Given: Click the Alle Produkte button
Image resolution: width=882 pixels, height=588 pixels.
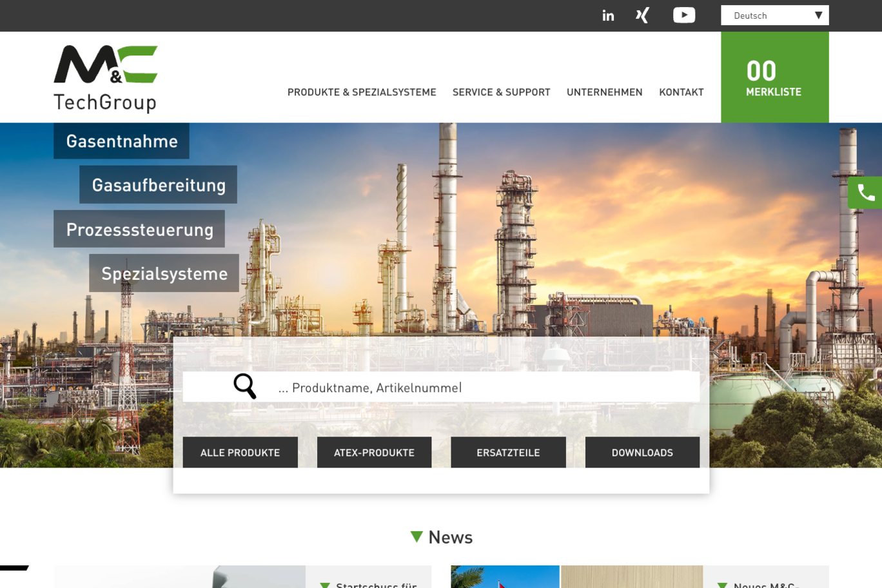Looking at the screenshot, I should pyautogui.click(x=240, y=453).
